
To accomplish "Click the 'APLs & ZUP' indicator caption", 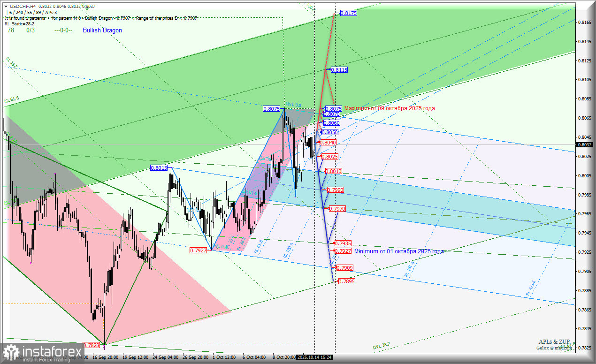I will [554, 342].
